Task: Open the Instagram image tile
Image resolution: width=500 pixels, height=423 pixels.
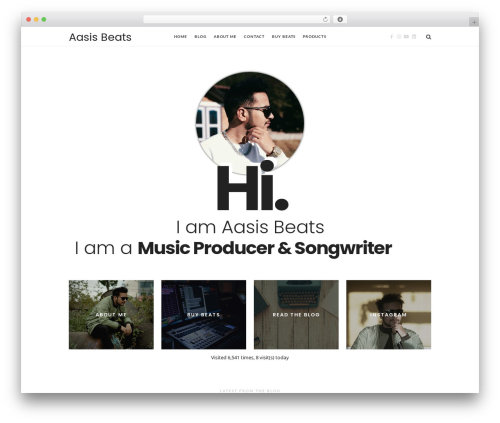Action: pyautogui.click(x=388, y=314)
